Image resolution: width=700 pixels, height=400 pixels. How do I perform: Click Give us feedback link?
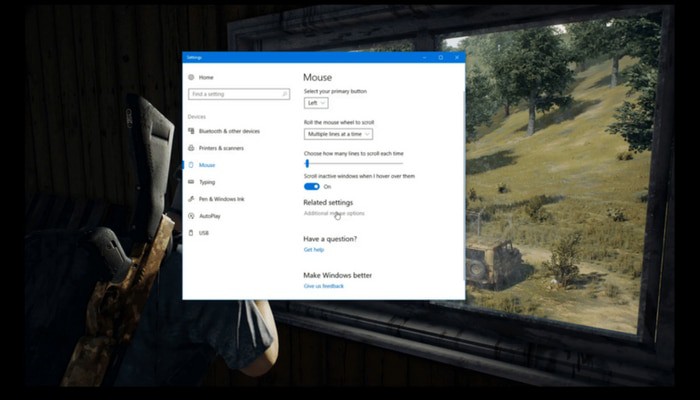tap(324, 286)
